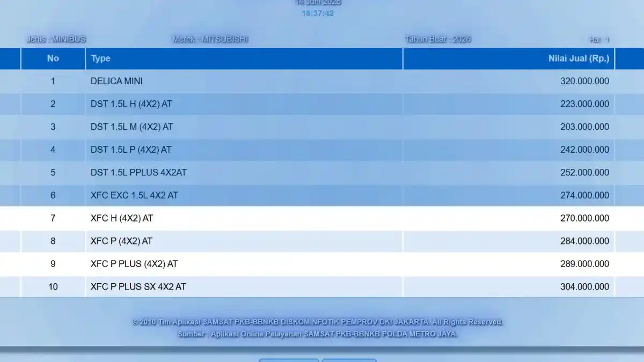Click the price value 203.000.000
The image size is (644, 362).
coord(584,127)
